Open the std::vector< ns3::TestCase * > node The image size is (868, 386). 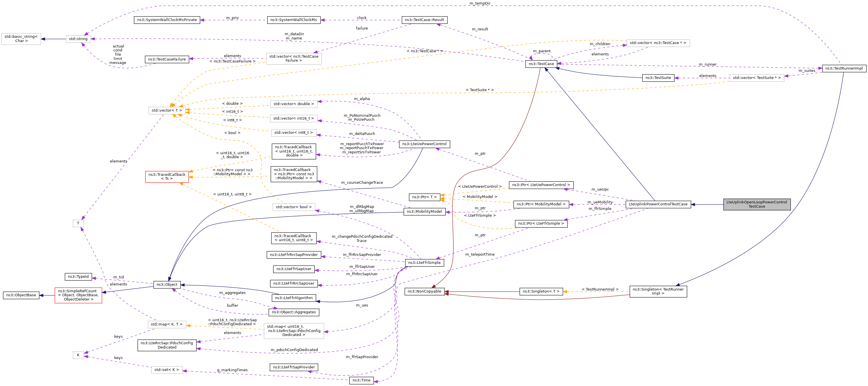[658, 43]
